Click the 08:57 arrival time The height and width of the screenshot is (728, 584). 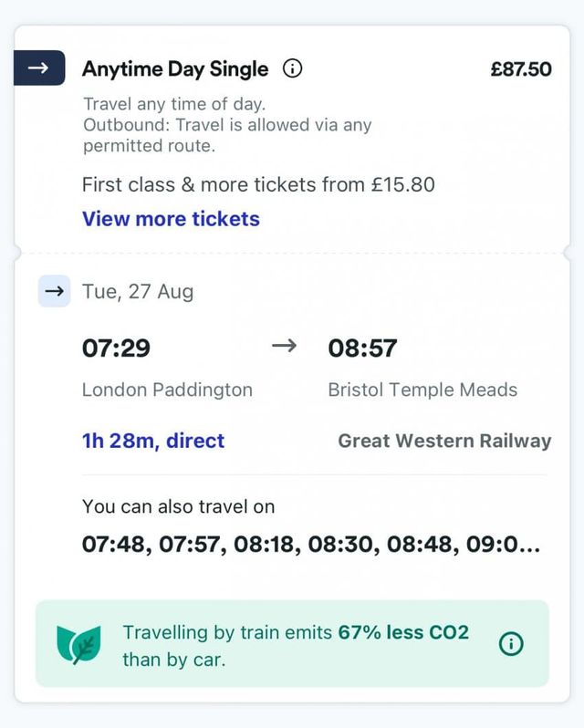[x=362, y=348]
